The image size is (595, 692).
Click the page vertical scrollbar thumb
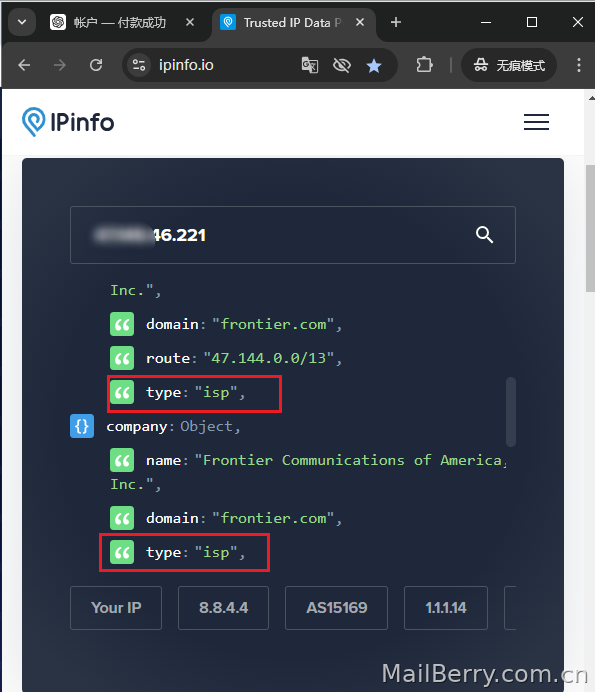coord(590,229)
